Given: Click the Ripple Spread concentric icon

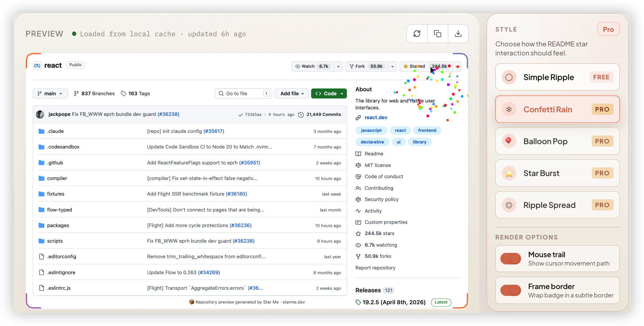Looking at the screenshot, I should [x=509, y=205].
